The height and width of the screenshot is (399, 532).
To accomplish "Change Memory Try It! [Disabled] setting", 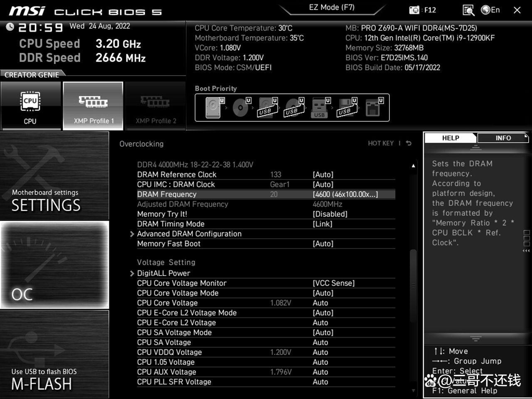I will click(x=330, y=214).
